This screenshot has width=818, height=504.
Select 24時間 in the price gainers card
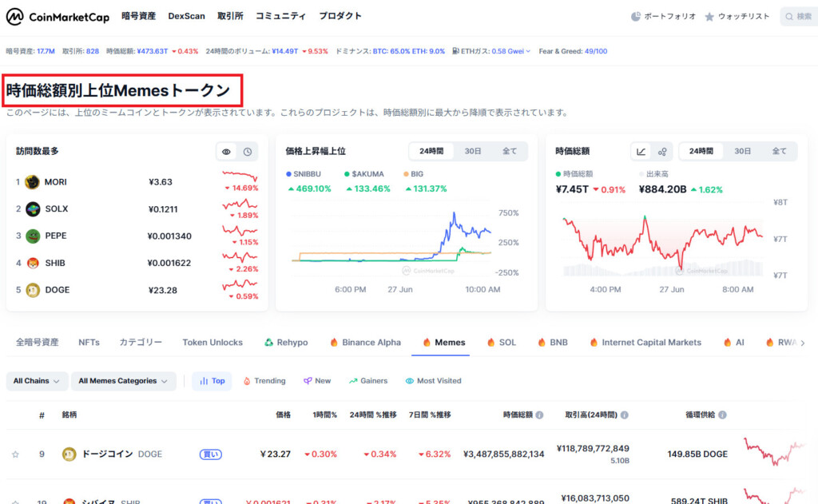[431, 151]
